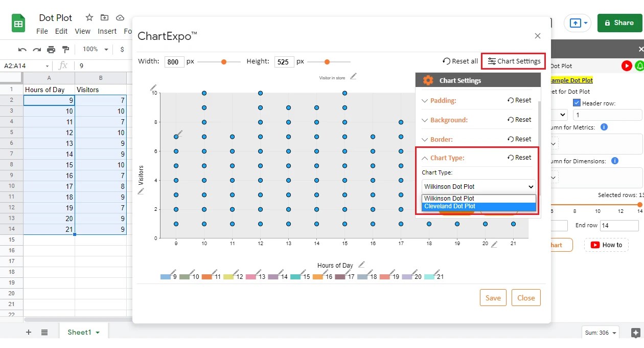The image size is (644, 348).
Task: Click the Height input field
Action: 284,62
